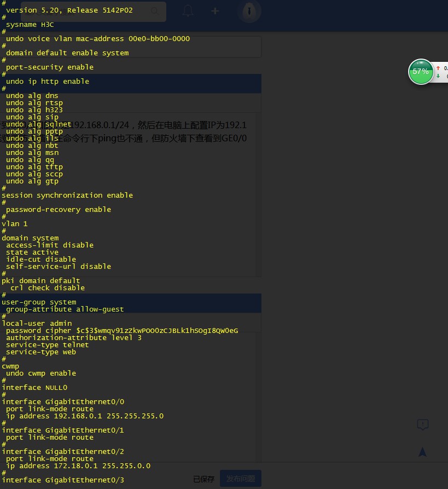Click the 'undo alg h323' line
The width and height of the screenshot is (448, 489).
point(34,110)
